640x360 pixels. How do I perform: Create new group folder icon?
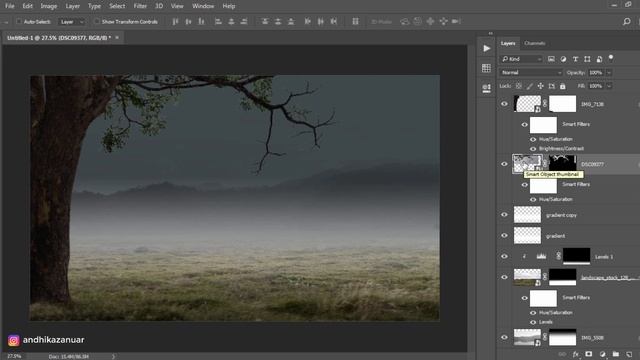[616, 354]
